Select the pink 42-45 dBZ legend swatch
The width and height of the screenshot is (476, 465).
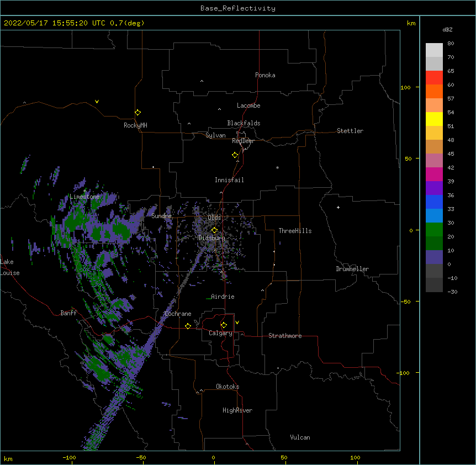point(434,160)
